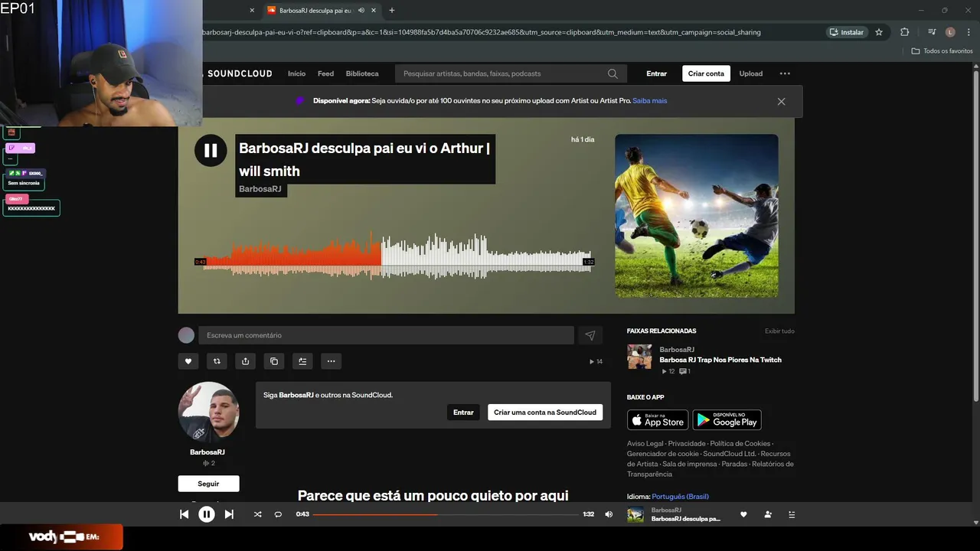Open the Feed tab
The image size is (980, 551).
pos(325,73)
